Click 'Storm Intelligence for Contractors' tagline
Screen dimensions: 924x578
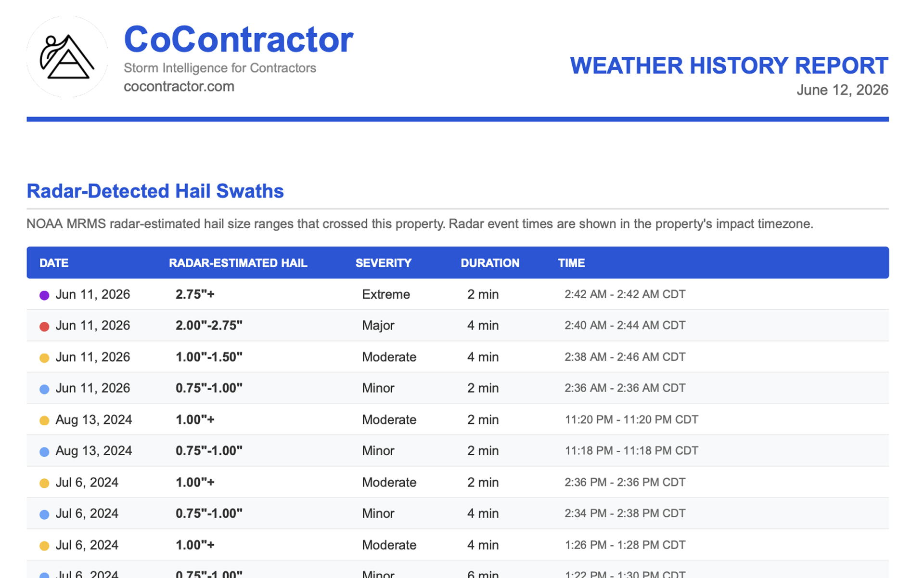[x=220, y=68]
